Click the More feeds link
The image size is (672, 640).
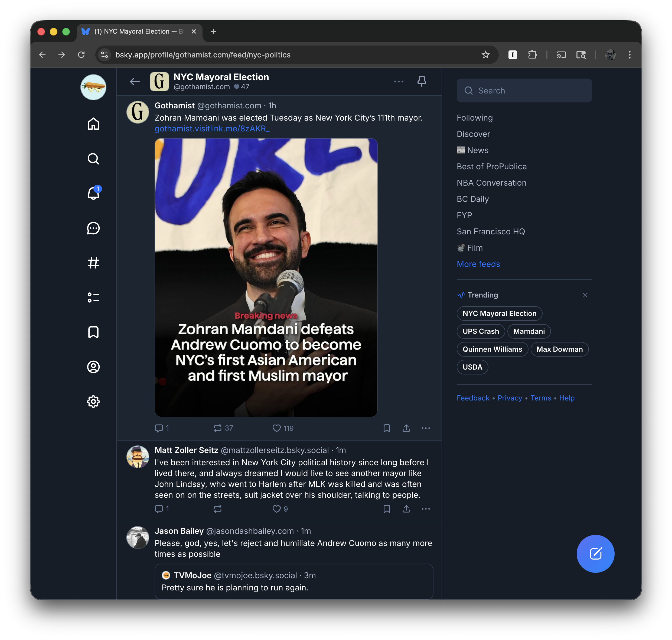pyautogui.click(x=478, y=264)
